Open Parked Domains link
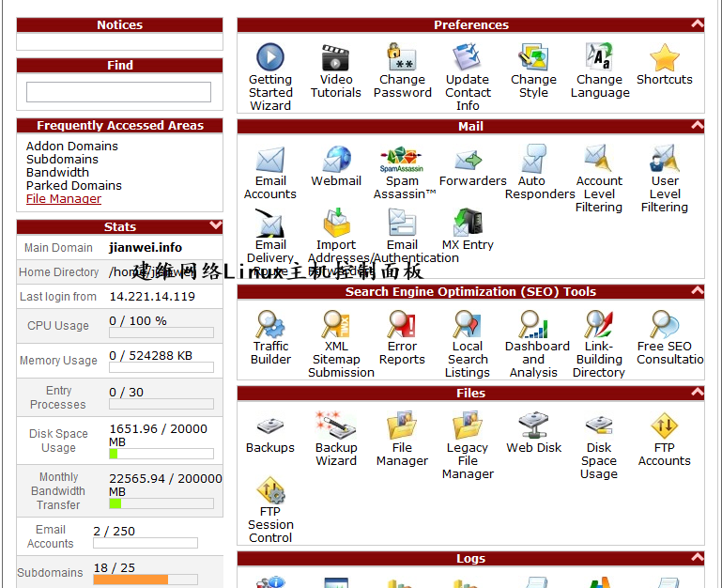Screen dimensions: 722x588 pyautogui.click(x=73, y=186)
